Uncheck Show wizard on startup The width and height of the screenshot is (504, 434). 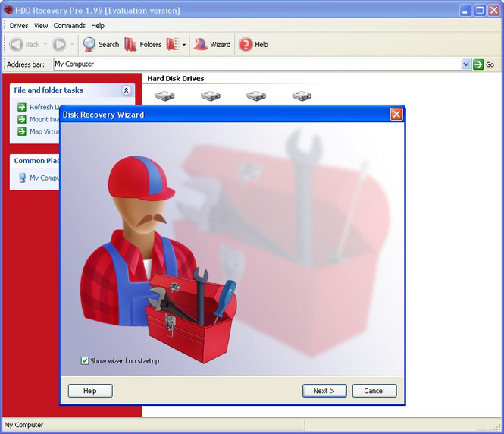pos(85,360)
